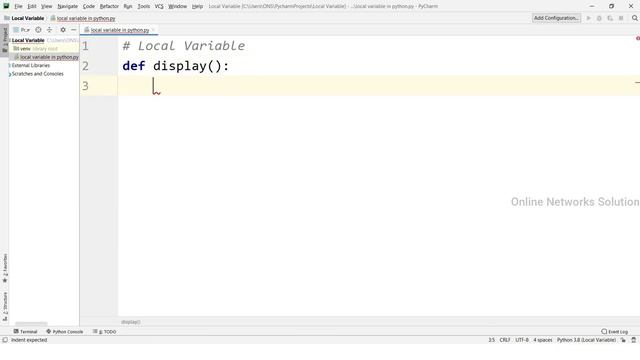Open Python 3.8 interpreter selector
The width and height of the screenshot is (640, 360).
[x=586, y=340]
